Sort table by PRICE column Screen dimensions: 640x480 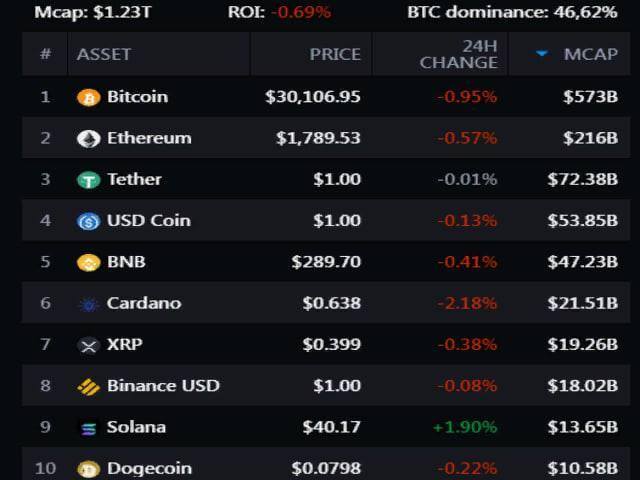335,54
